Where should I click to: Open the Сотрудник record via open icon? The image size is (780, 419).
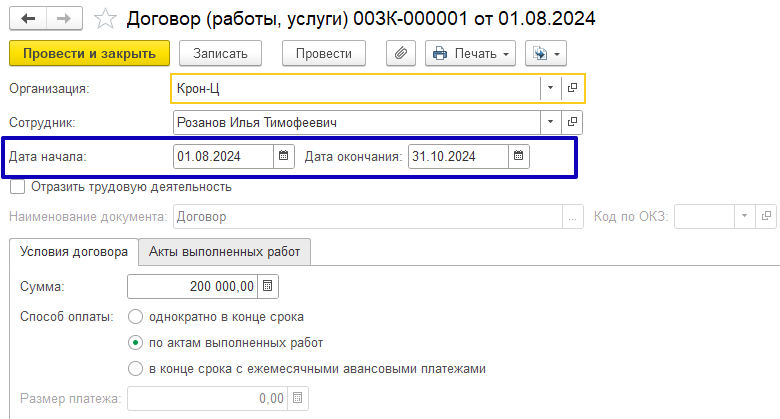click(x=573, y=122)
